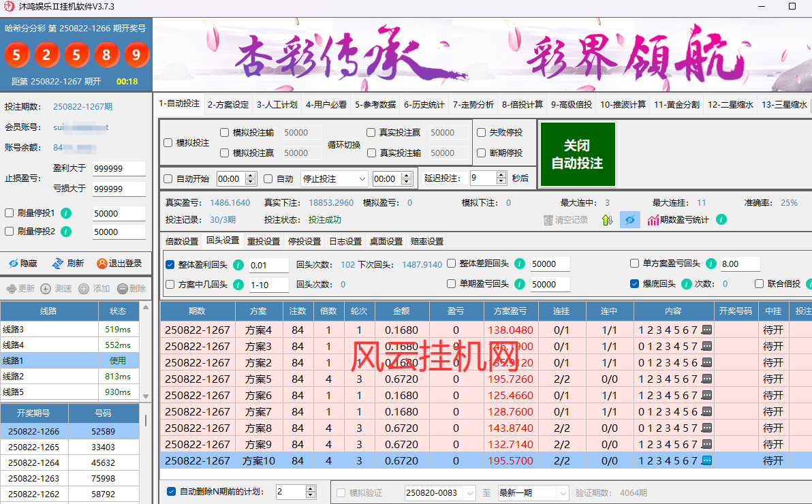812x504 pixels.
Task: Click info icon next to 刷量停投1
Action: (x=66, y=213)
